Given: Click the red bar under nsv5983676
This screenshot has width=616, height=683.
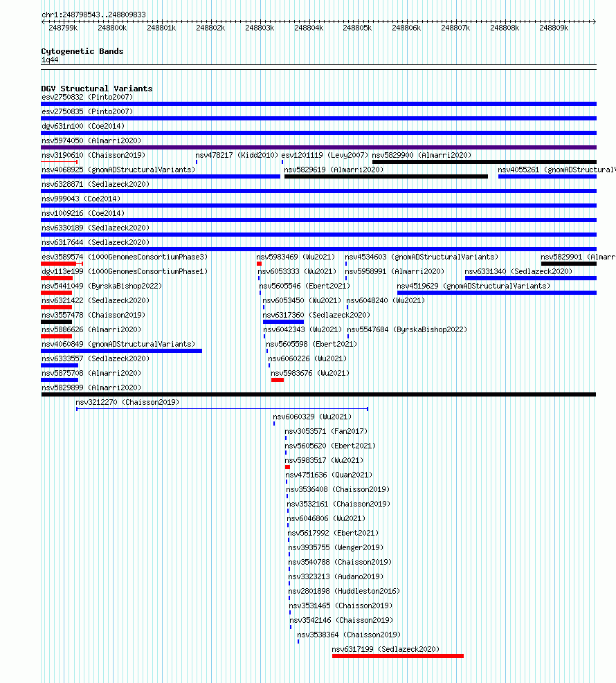Looking at the screenshot, I should (278, 381).
